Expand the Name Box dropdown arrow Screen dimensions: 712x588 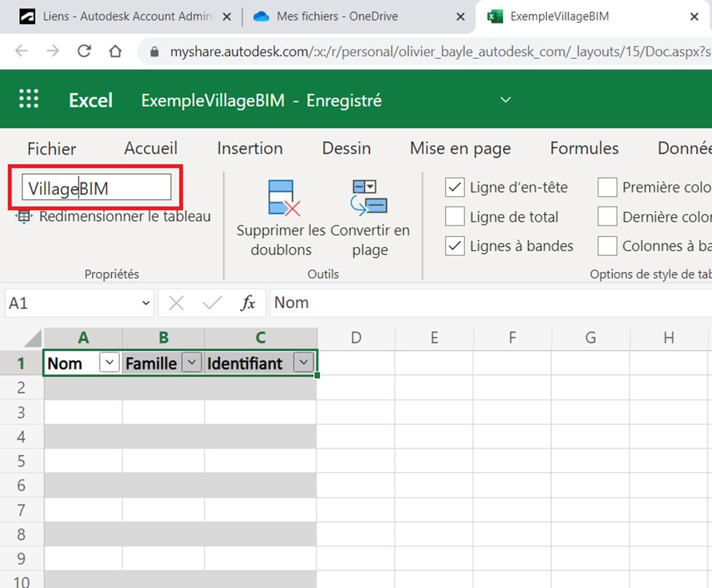(145, 302)
